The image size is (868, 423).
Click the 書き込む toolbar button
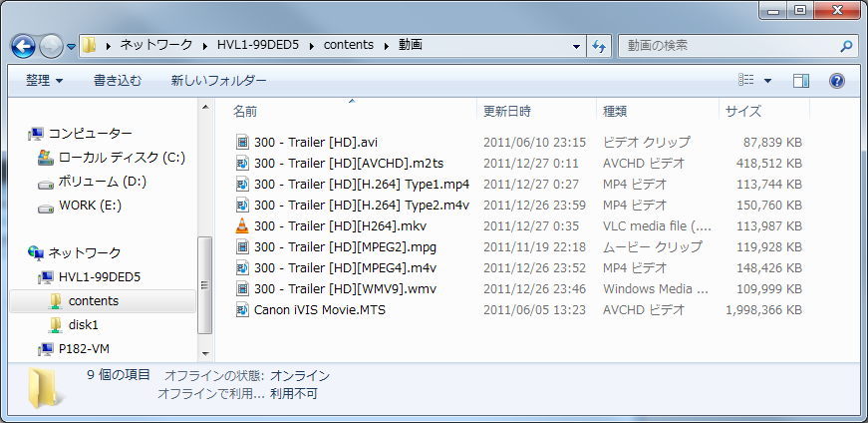coord(118,81)
